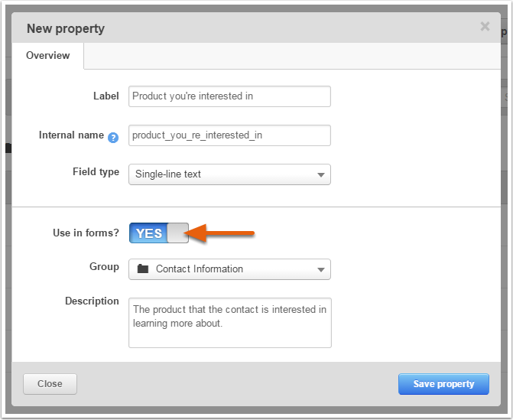The height and width of the screenshot is (420, 513).
Task: Click the folder icon in Group selector
Action: click(143, 269)
